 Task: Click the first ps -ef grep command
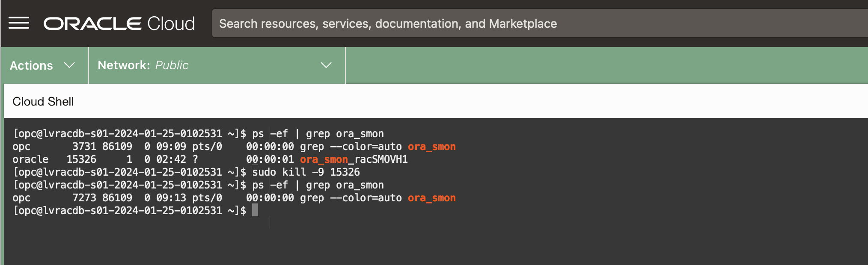(x=318, y=134)
